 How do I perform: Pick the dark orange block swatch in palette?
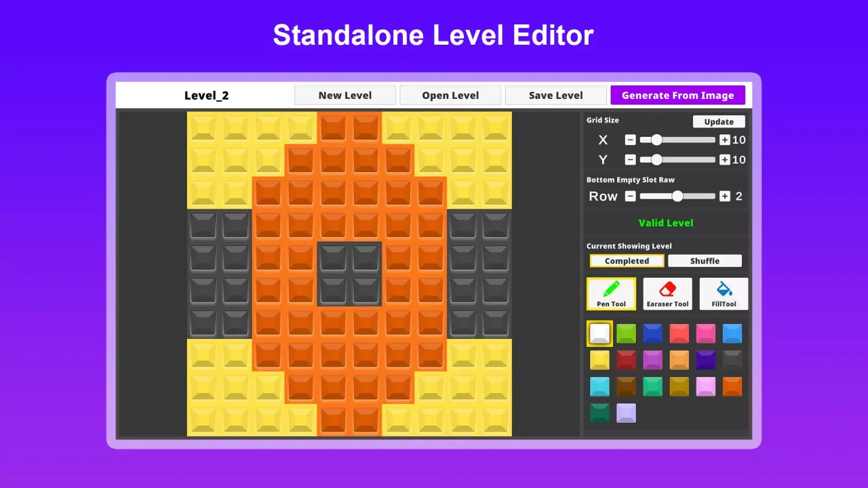click(732, 386)
